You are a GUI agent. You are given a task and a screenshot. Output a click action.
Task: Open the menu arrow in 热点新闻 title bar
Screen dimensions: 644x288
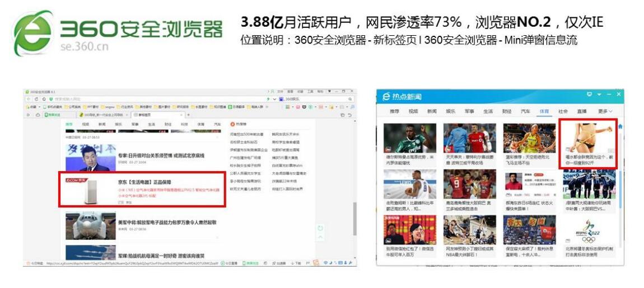599,95
